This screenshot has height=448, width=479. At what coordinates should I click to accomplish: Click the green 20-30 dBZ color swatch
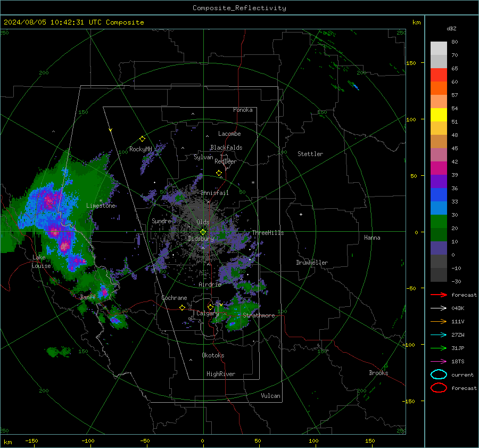[439, 222]
